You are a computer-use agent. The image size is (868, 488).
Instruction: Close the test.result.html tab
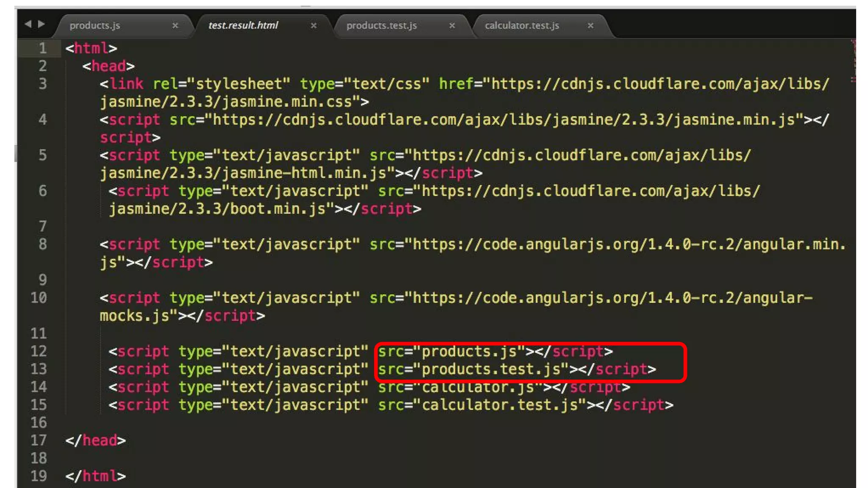[x=314, y=26]
